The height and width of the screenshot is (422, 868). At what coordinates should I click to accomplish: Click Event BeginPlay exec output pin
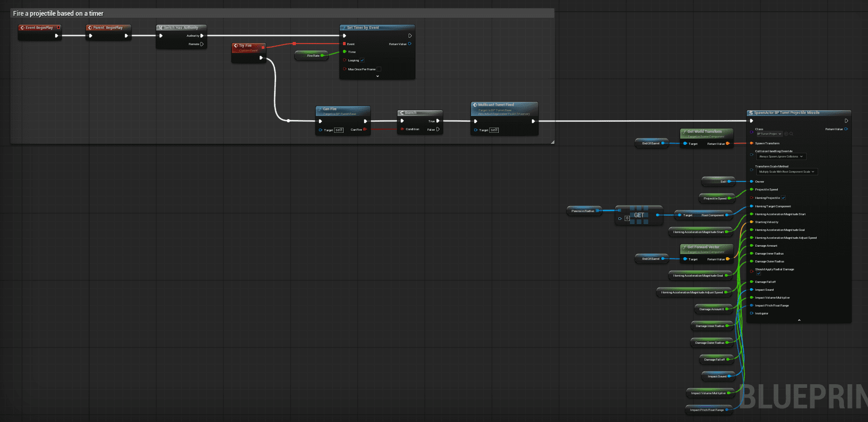[x=57, y=36]
